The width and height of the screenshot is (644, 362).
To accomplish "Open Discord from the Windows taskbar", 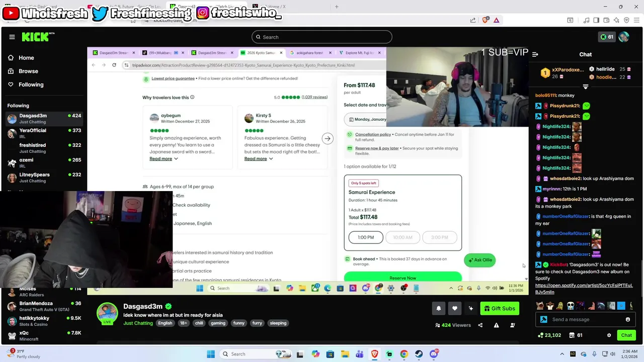I will pos(434,354).
